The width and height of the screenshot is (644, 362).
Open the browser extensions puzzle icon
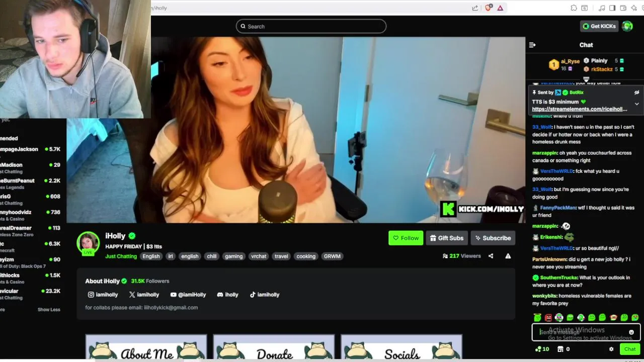click(x=574, y=8)
